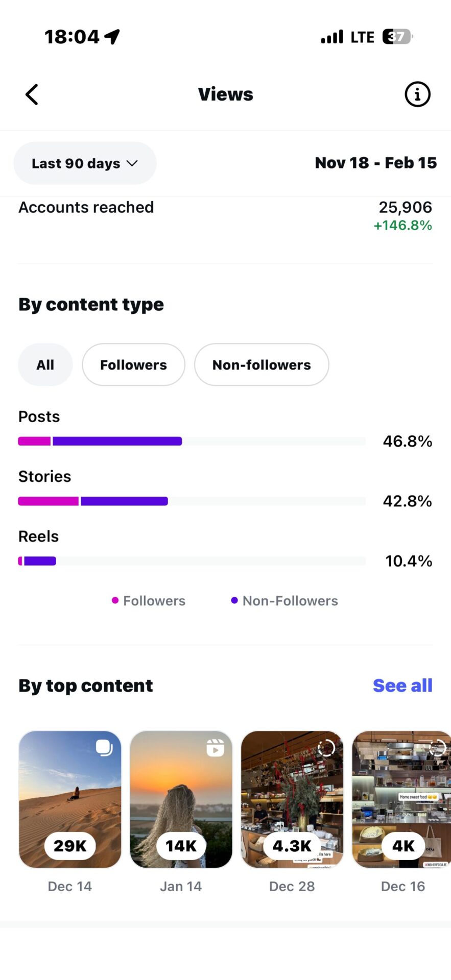Viewport: 451px width, 980px height.
Task: Tap the chevron beside Last 90 days
Action: [132, 163]
